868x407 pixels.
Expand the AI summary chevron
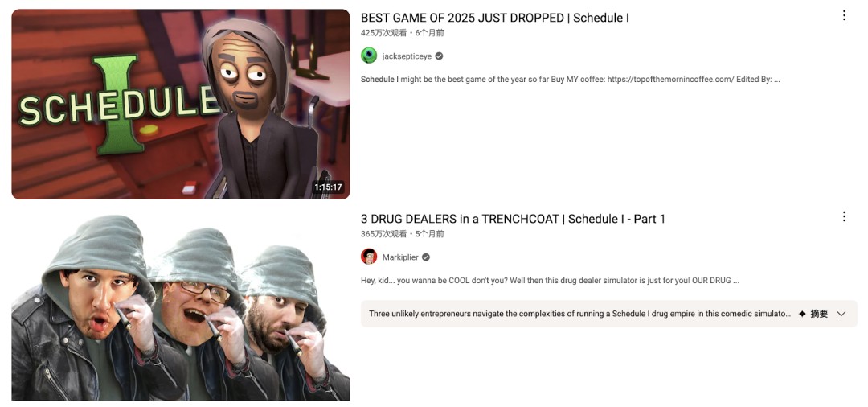[x=841, y=314]
